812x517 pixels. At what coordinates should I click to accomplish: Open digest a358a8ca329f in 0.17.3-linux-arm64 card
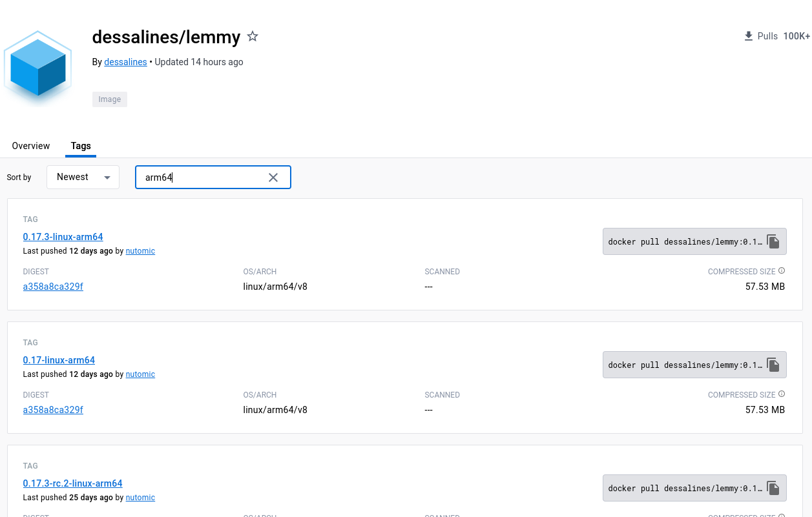(x=53, y=287)
